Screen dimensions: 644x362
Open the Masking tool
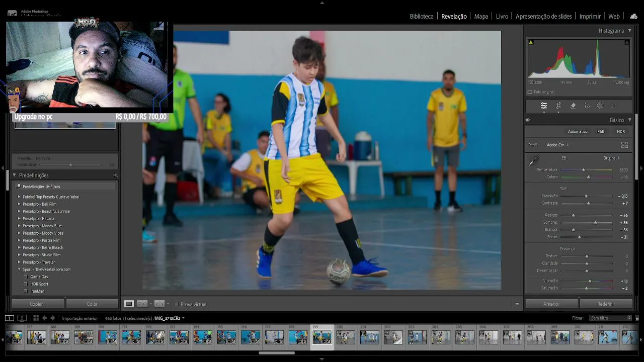(x=600, y=106)
